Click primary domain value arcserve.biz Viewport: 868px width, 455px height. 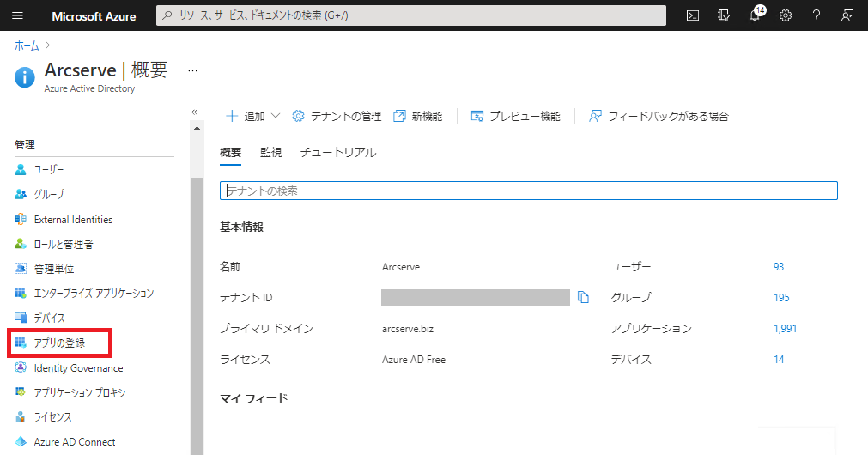tap(408, 329)
